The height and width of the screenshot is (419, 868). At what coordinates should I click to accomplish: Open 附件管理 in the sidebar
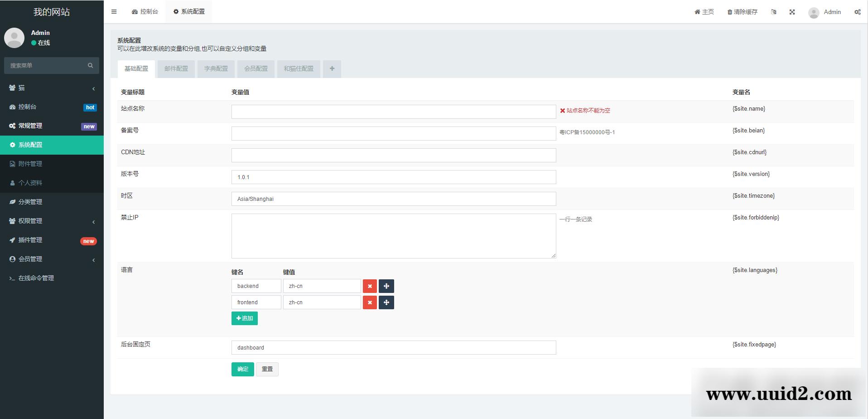point(30,164)
